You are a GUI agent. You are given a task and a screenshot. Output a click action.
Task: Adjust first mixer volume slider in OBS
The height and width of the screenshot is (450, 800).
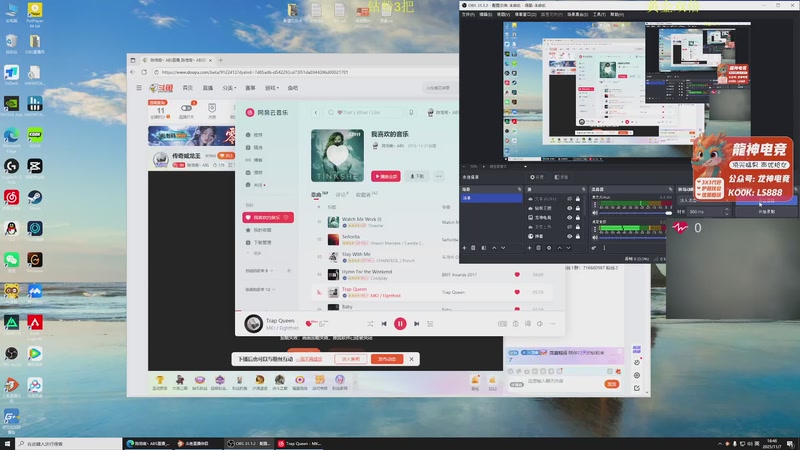pos(636,213)
